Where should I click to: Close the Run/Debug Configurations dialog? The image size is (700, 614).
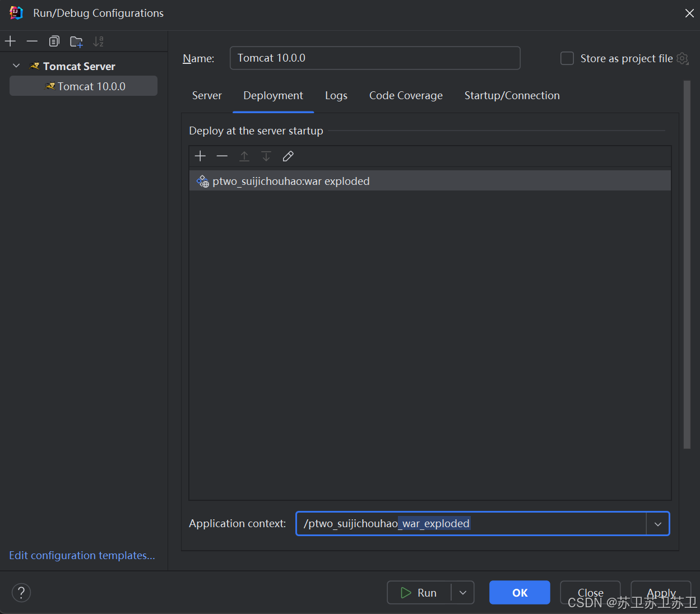click(689, 13)
